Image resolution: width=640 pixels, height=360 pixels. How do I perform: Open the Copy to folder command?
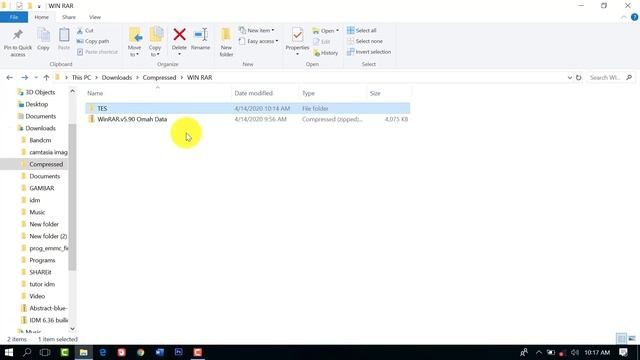tap(156, 42)
